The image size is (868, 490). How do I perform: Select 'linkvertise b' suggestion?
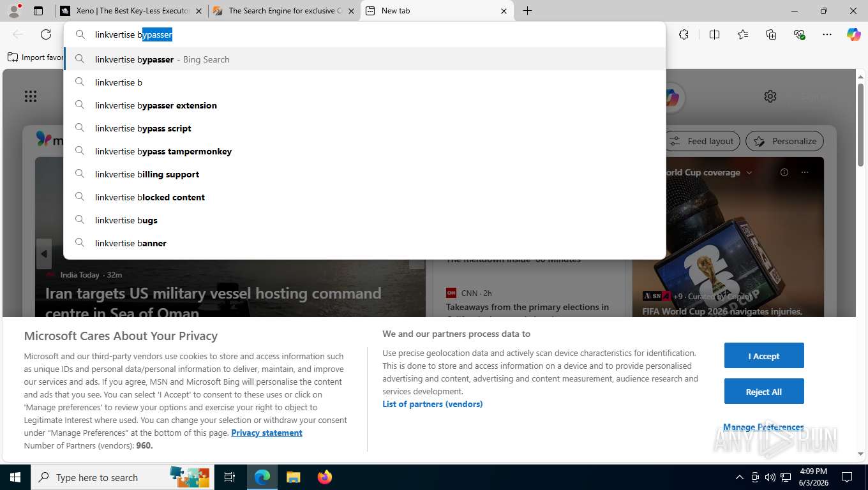tap(364, 82)
